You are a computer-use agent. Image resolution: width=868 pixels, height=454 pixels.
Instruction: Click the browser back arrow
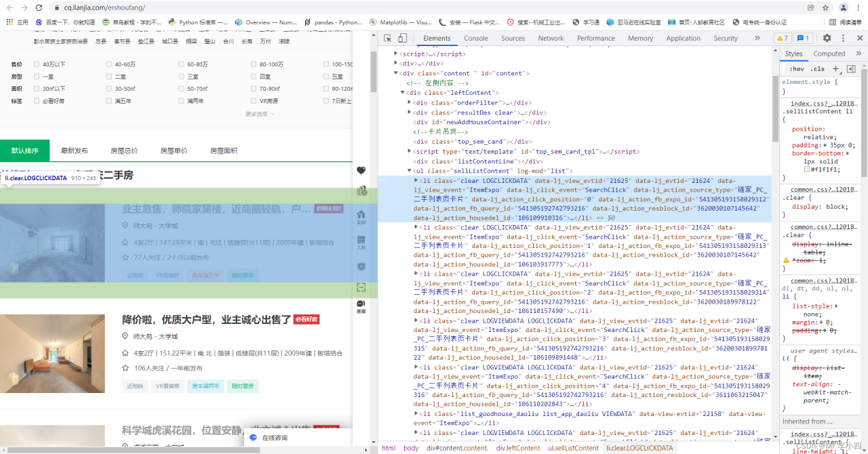click(x=9, y=7)
